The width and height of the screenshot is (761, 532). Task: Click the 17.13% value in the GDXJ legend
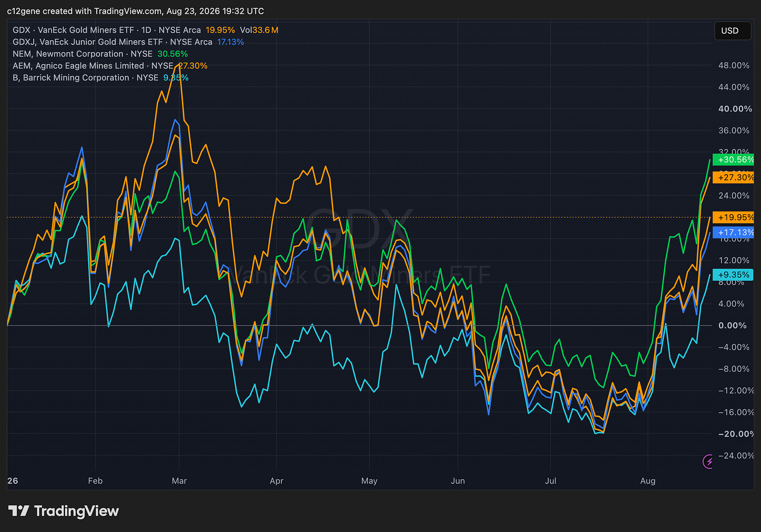(230, 42)
